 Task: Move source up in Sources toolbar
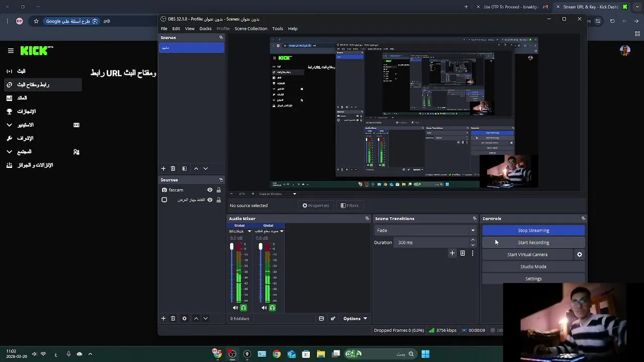click(x=196, y=318)
